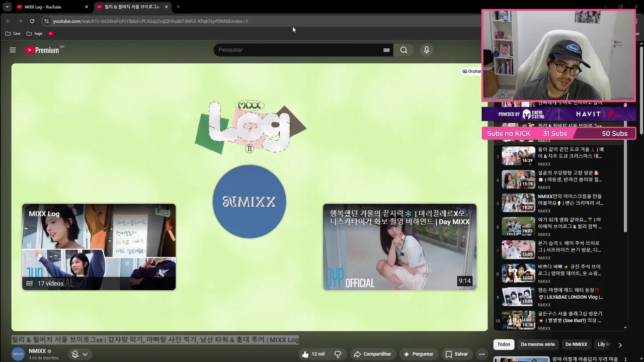This screenshot has height=362, width=644.
Task: Open the YouTube bookmark icon on the bookmarks bar
Action: point(51,33)
